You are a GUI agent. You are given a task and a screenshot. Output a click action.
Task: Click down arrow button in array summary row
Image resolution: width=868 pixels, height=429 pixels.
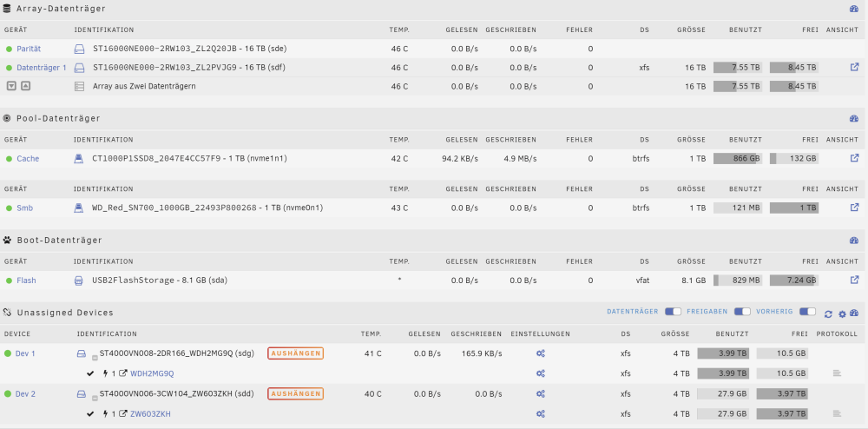(11, 86)
